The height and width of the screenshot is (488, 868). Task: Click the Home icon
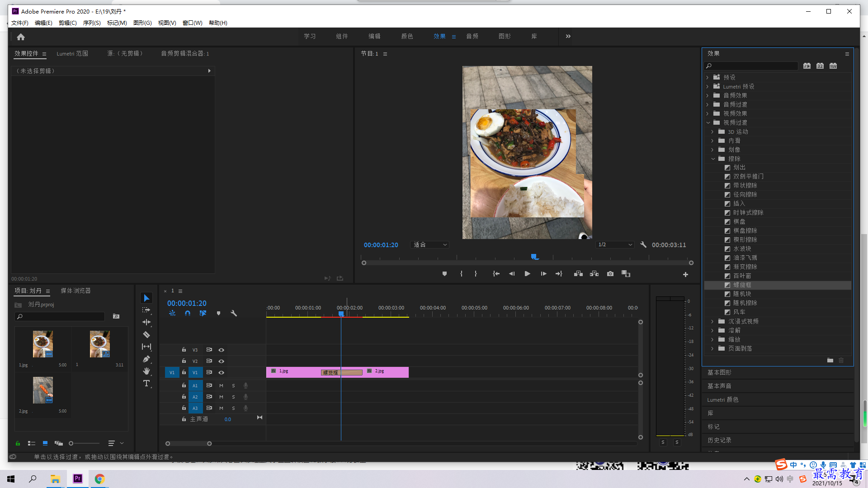point(21,37)
